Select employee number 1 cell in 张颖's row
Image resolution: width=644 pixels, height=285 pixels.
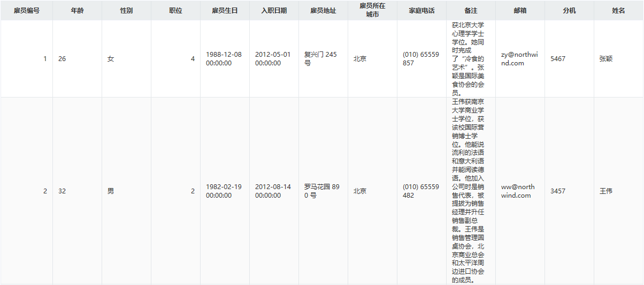[x=26, y=59]
